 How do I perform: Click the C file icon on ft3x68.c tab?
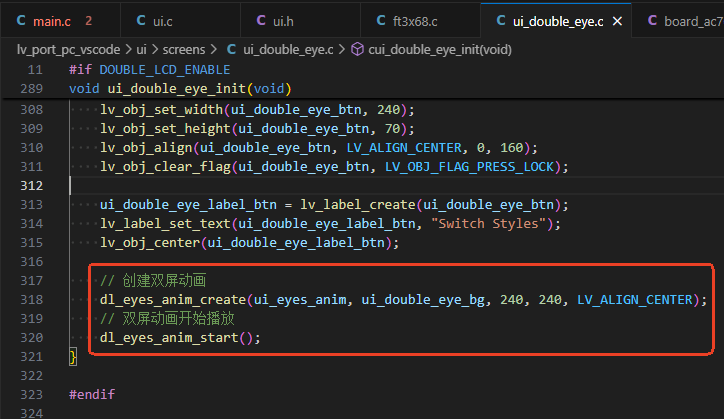381,21
